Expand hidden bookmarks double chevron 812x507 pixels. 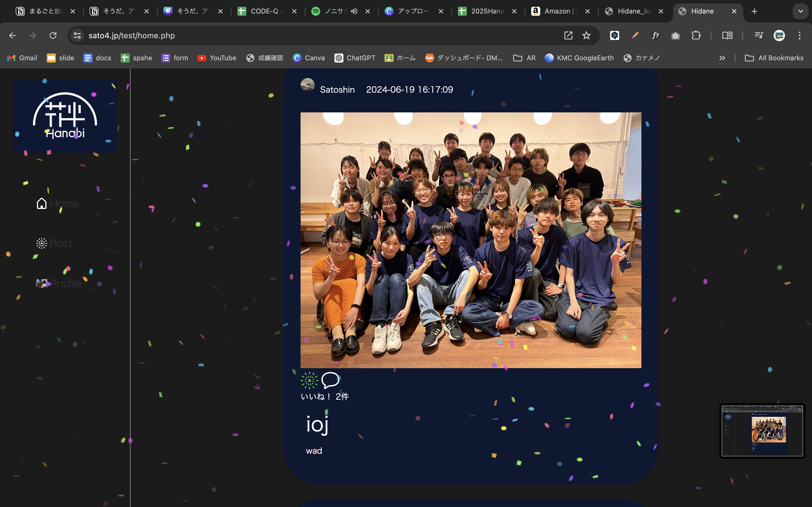tap(722, 58)
